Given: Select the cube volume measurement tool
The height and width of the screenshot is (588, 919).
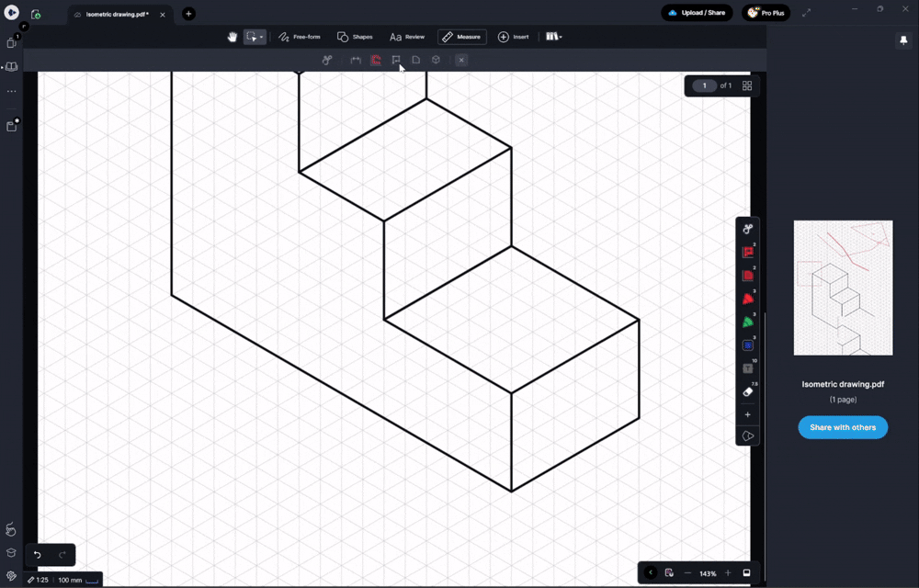Looking at the screenshot, I should pyautogui.click(x=436, y=60).
